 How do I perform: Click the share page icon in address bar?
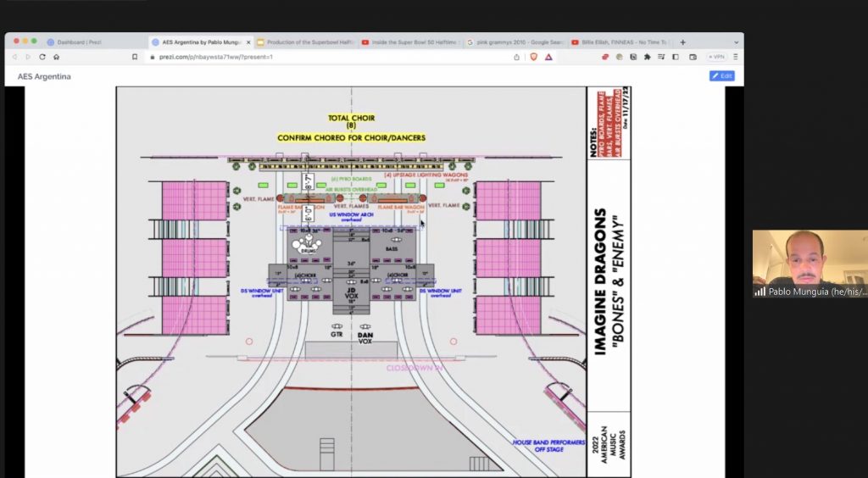[517, 57]
